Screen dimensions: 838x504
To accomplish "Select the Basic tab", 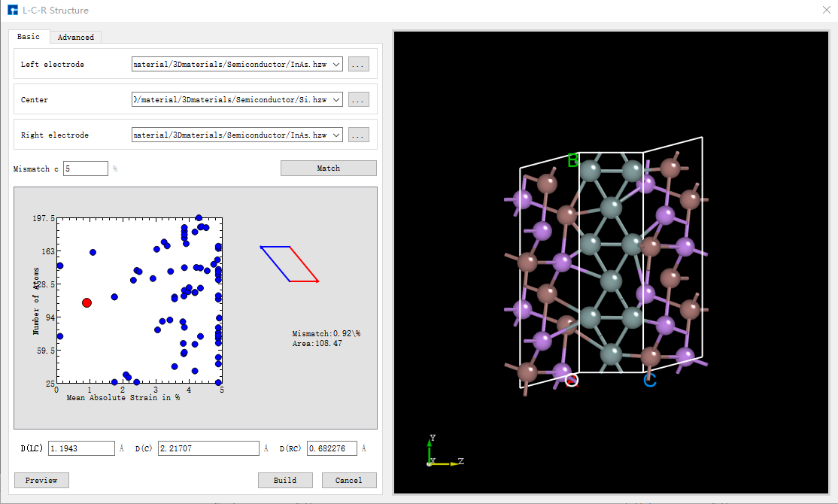I will [x=29, y=37].
